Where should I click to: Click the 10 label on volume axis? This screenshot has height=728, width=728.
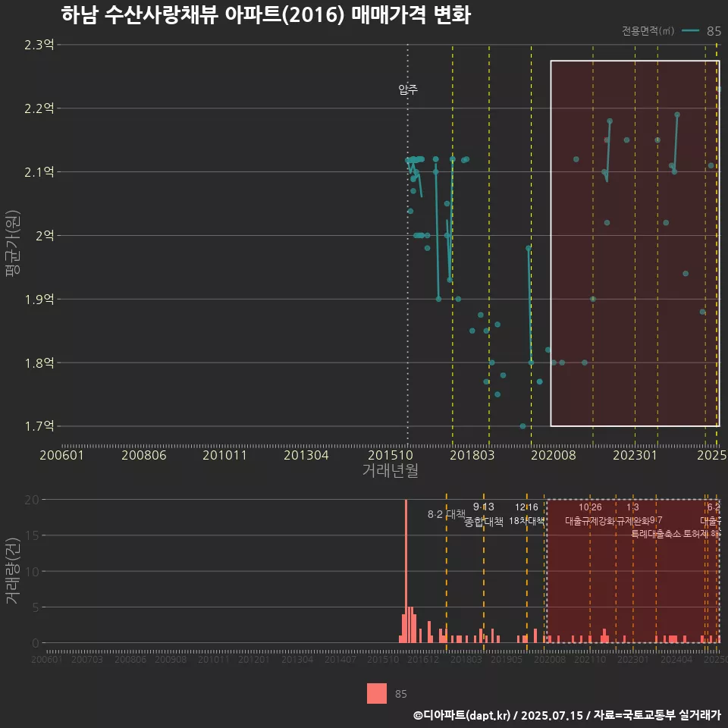click(x=32, y=572)
